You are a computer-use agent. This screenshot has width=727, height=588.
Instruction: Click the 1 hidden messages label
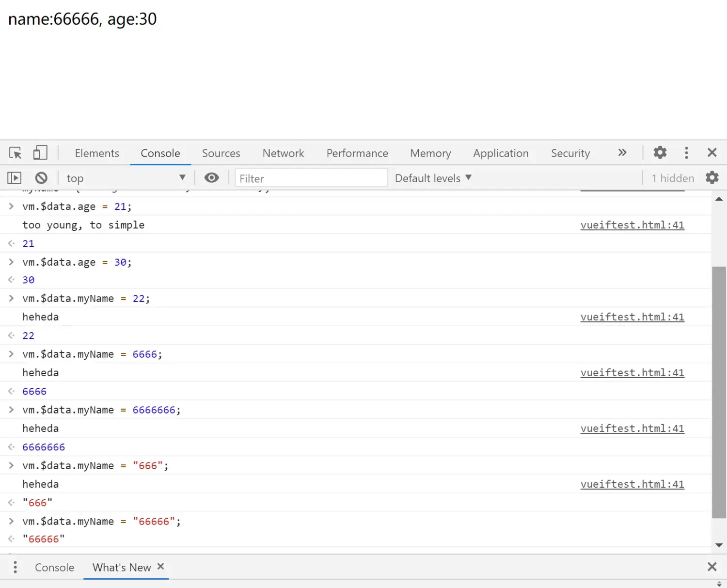pos(673,178)
